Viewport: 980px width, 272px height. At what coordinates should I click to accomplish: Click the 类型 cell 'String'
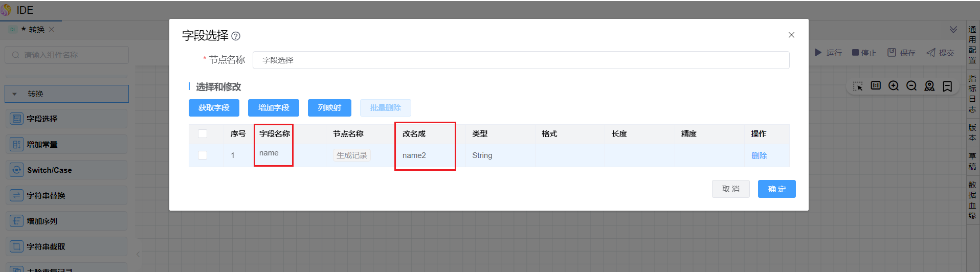pyautogui.click(x=482, y=155)
